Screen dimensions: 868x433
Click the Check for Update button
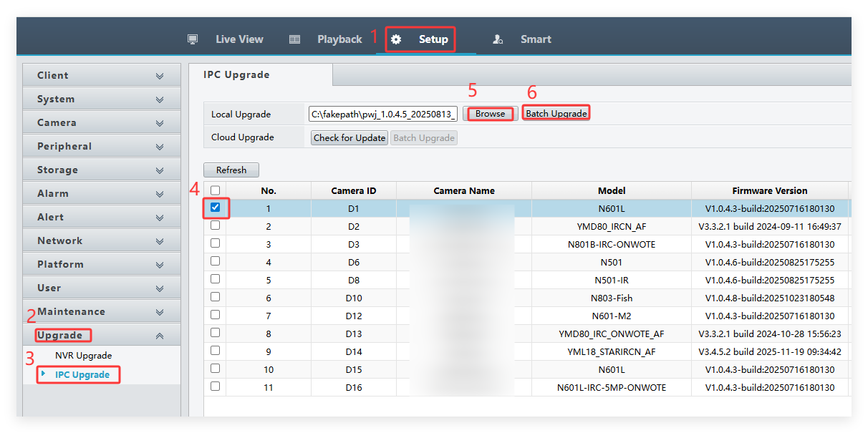pyautogui.click(x=349, y=137)
